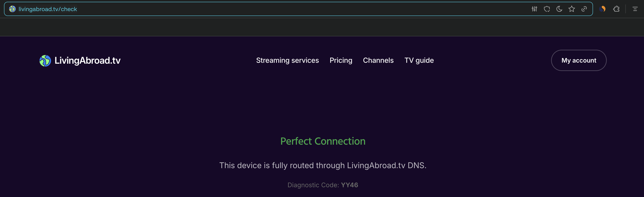Click the Perfect Connection heading
The height and width of the screenshot is (197, 644).
tap(323, 141)
